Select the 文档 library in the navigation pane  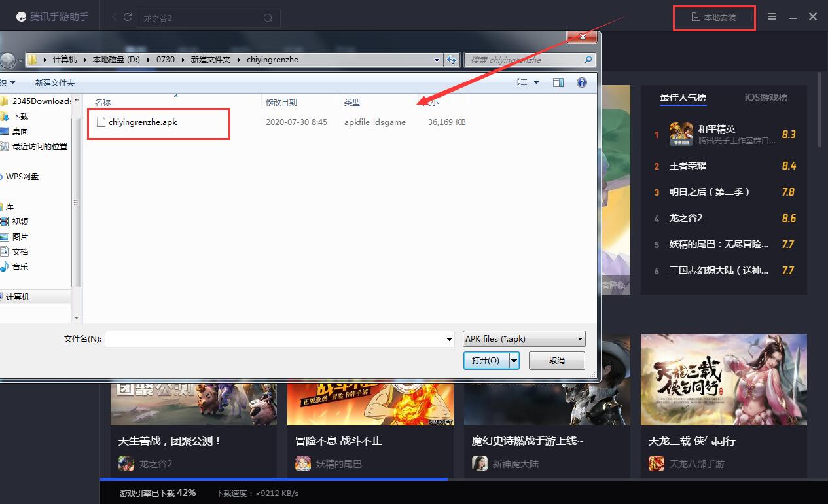(20, 251)
